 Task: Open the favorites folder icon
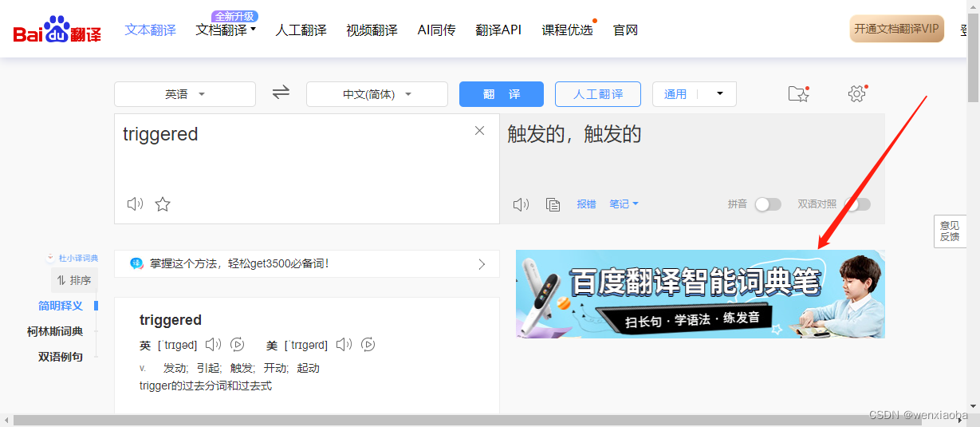tap(798, 93)
